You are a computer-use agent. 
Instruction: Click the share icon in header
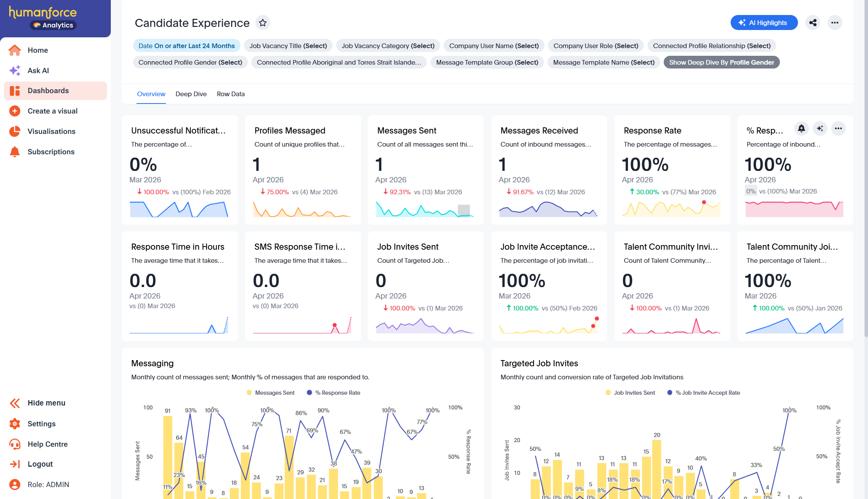[813, 23]
